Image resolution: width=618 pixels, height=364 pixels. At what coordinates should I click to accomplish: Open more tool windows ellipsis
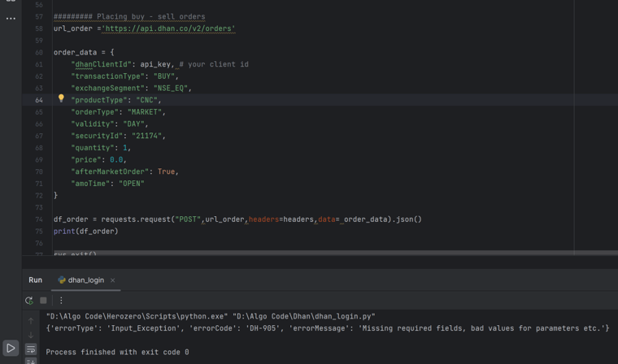11,19
